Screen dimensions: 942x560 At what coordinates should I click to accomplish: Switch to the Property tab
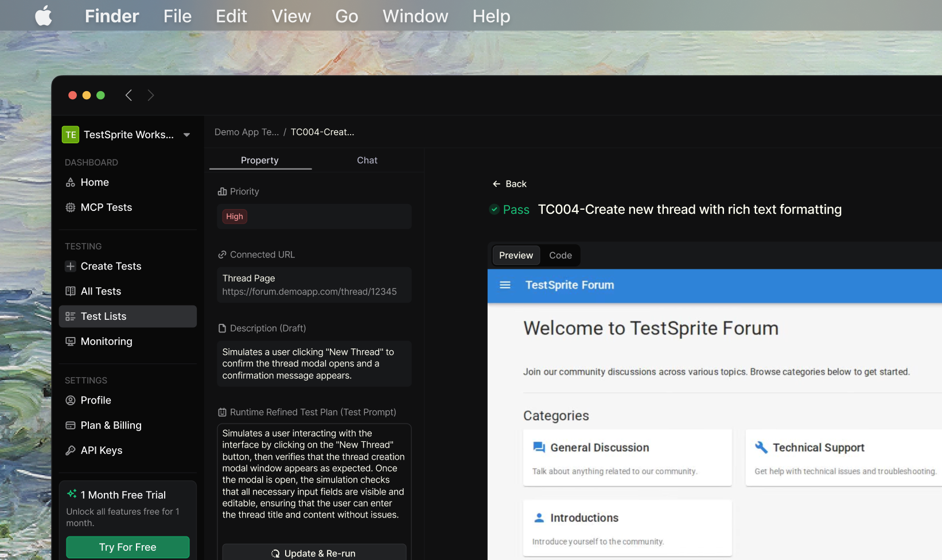260,160
